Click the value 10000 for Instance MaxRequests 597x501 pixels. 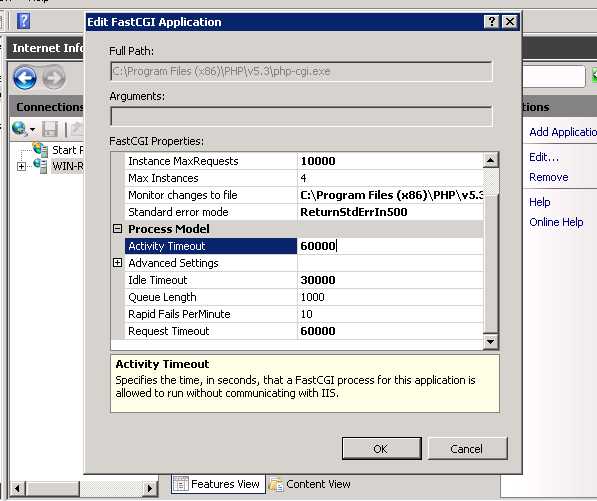[390, 161]
